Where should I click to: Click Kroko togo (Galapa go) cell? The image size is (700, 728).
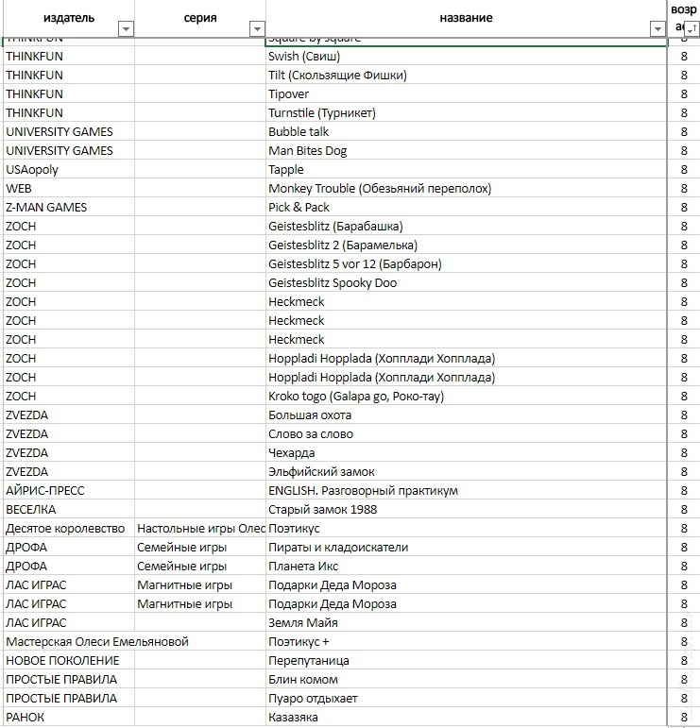467,396
